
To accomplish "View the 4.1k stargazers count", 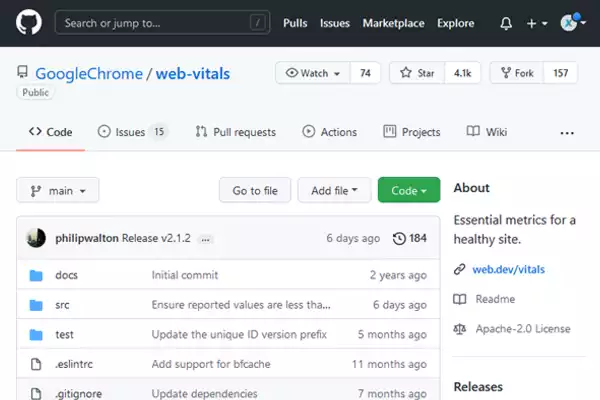I will pos(462,73).
